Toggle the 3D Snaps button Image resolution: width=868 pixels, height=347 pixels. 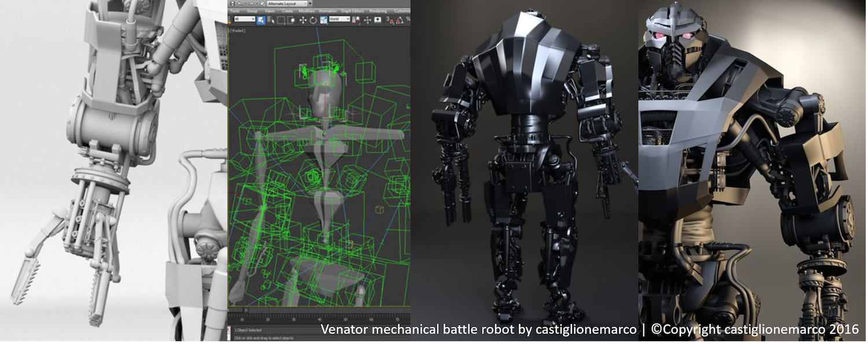(x=391, y=19)
